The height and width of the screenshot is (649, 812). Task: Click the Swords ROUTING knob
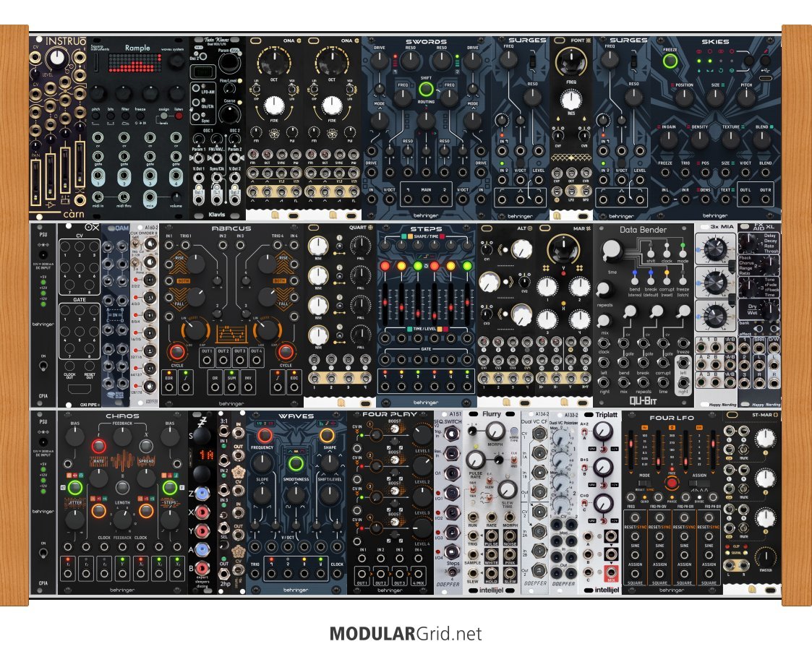coord(426,119)
